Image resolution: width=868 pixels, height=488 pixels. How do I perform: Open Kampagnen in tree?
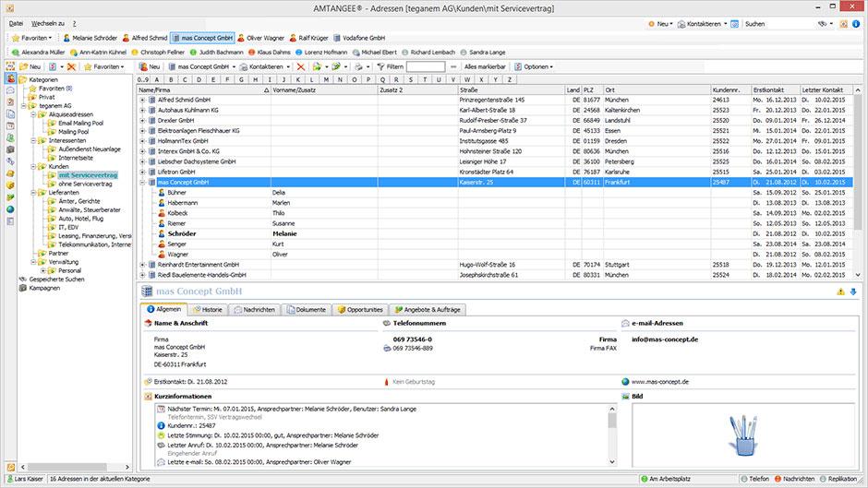[44, 288]
